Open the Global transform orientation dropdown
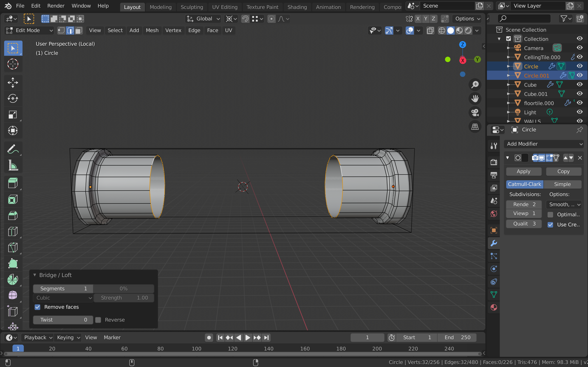The height and width of the screenshot is (367, 588). 204,19
